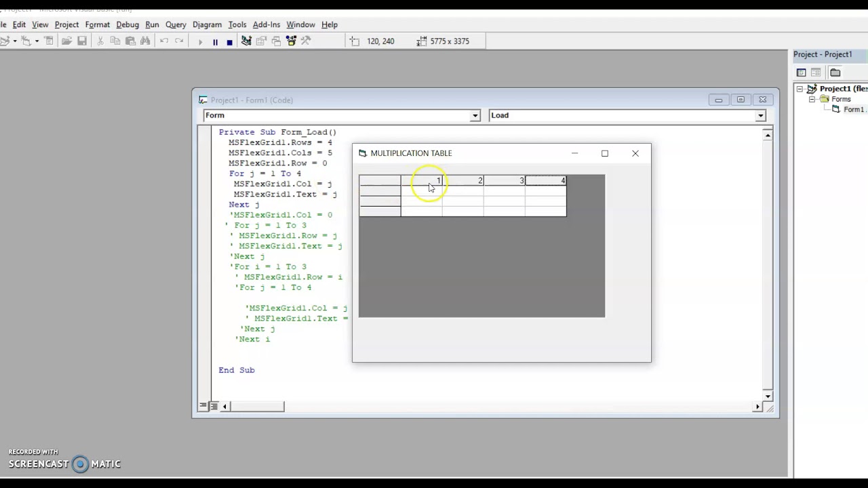
Task: Click the 'Private Sub Form_Load()' code line
Action: (277, 132)
